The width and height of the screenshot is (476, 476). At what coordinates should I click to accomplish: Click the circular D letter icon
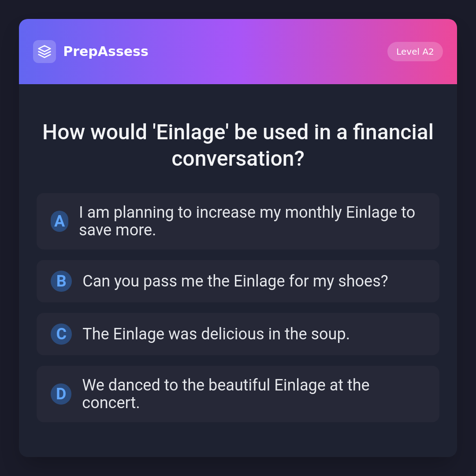tap(61, 394)
